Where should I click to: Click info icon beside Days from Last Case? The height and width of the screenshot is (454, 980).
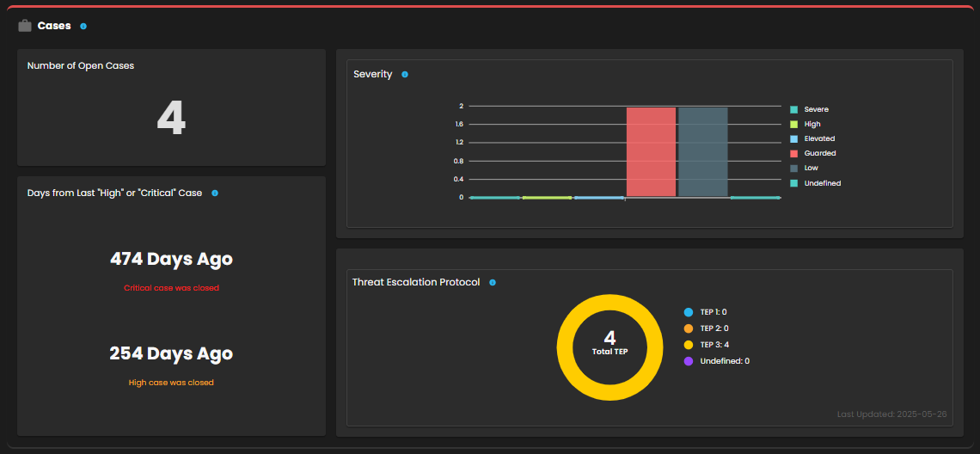[x=215, y=193]
